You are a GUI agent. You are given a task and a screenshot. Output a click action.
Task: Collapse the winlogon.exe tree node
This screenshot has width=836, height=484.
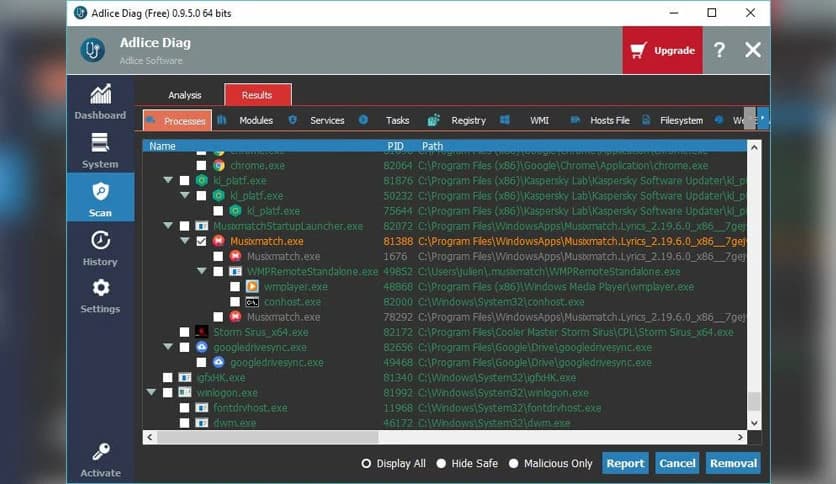(151, 393)
